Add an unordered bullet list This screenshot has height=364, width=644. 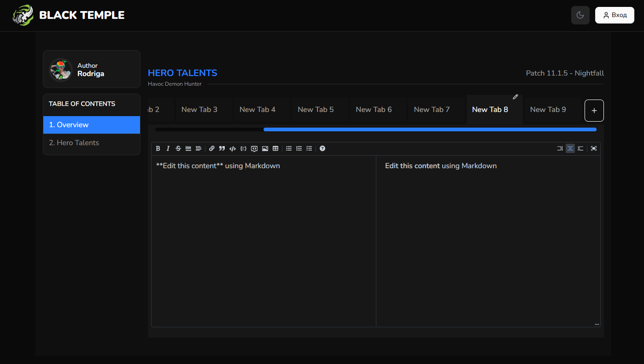pyautogui.click(x=289, y=148)
